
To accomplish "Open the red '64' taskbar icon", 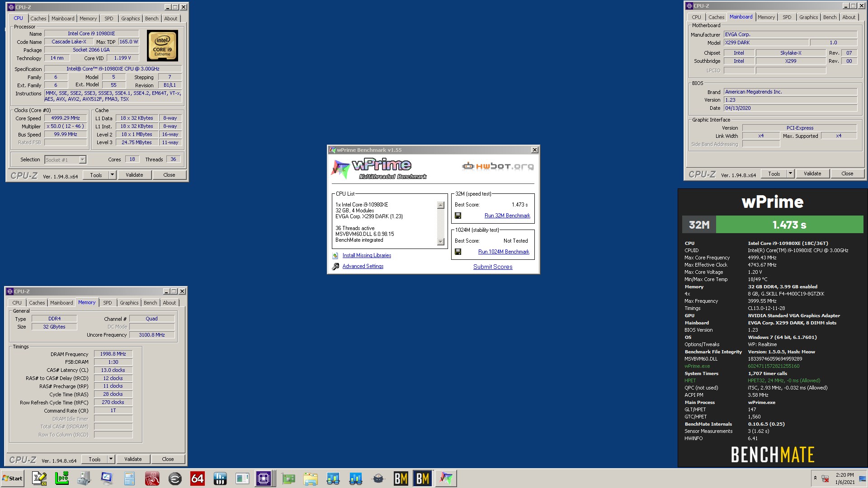I will [198, 478].
